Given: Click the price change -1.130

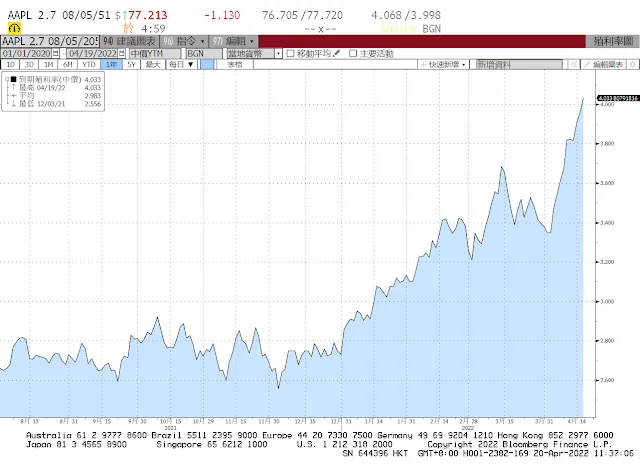Looking at the screenshot, I should [x=222, y=15].
